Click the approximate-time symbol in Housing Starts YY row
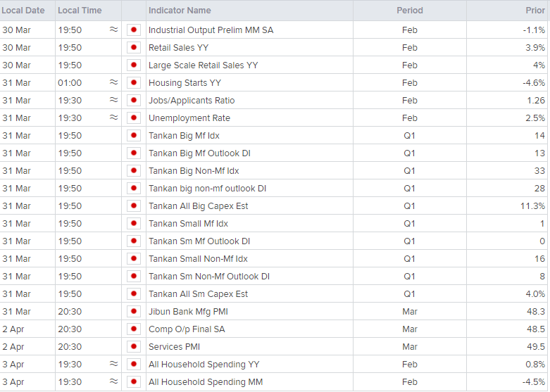This screenshot has width=550, height=392. (x=113, y=82)
